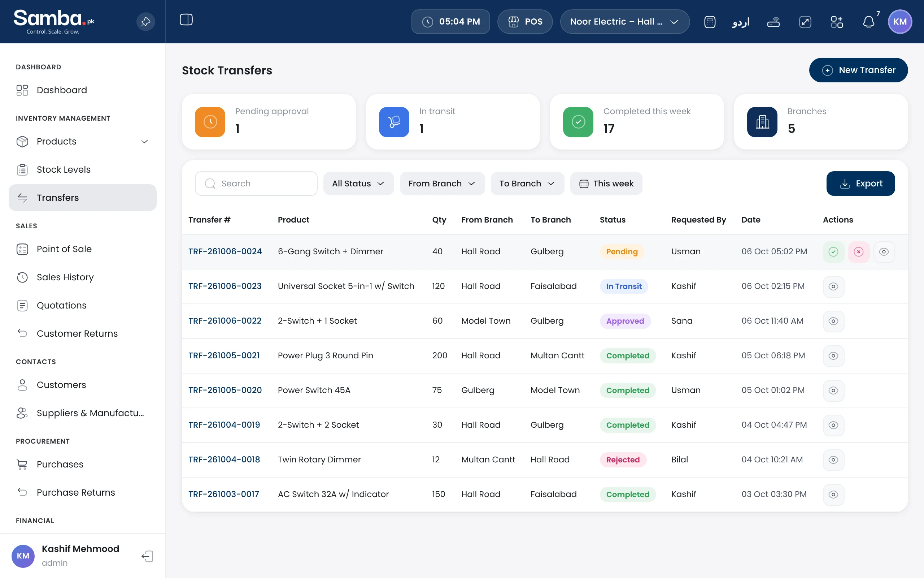
Task: Open Customer Returns from the sidebar
Action: point(82,333)
